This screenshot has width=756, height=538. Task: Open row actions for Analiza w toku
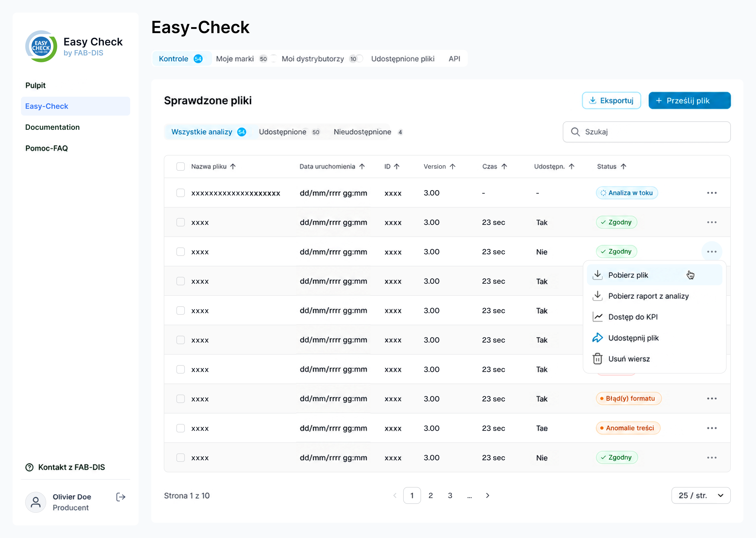(x=712, y=193)
